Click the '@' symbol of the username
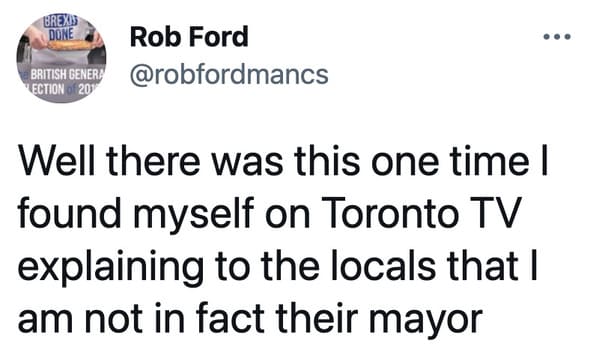599x364 pixels. pyautogui.click(x=141, y=75)
